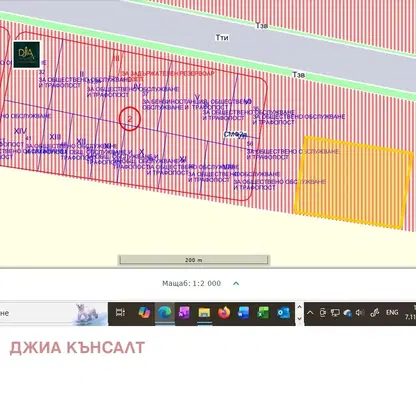Open Task View in the taskbar
This screenshot has width=416, height=400.
tap(120, 312)
